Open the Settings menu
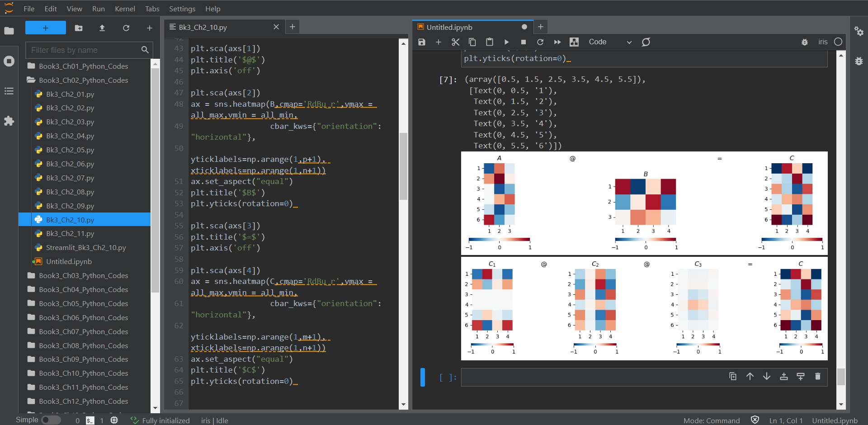The image size is (868, 425). [182, 9]
